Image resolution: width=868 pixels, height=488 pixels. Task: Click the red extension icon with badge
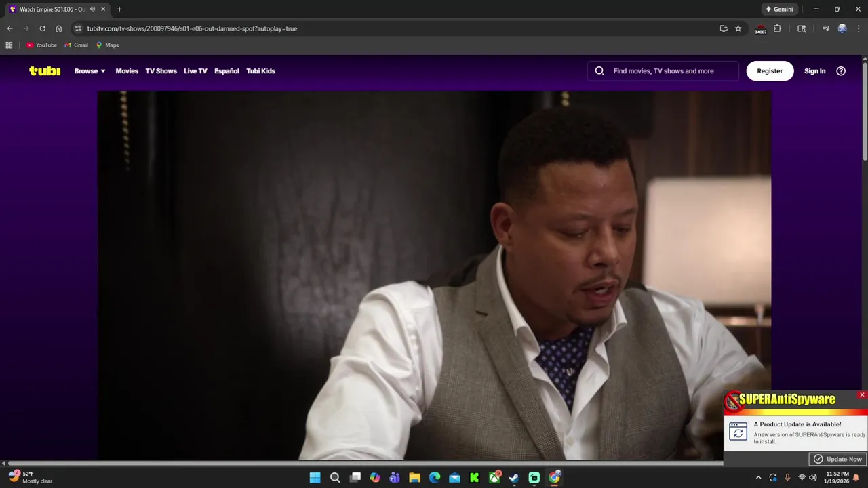[x=761, y=28]
